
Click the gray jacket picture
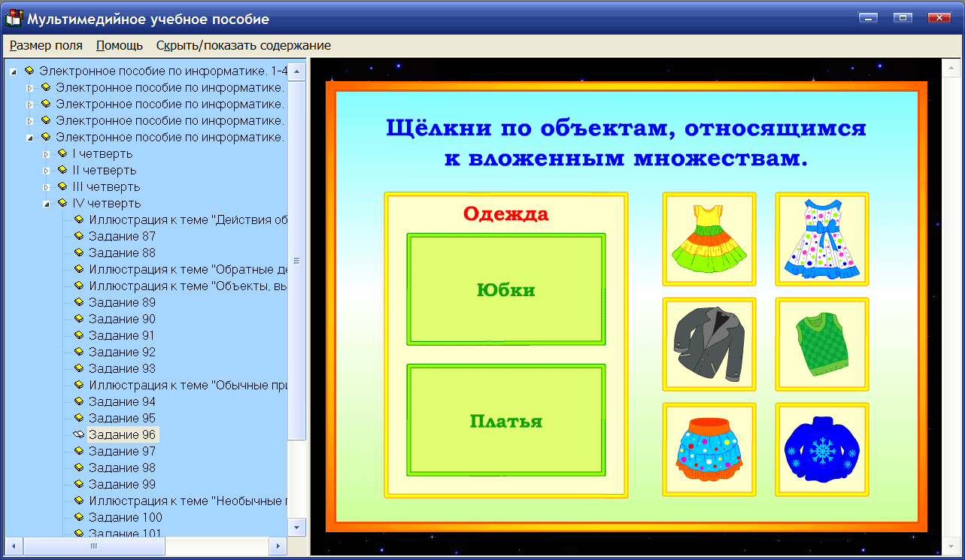pos(709,344)
